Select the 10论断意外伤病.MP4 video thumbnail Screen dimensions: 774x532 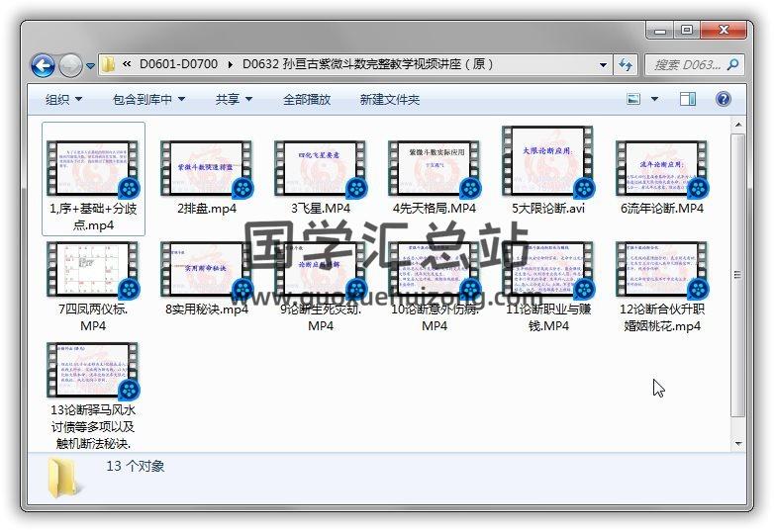coord(435,270)
